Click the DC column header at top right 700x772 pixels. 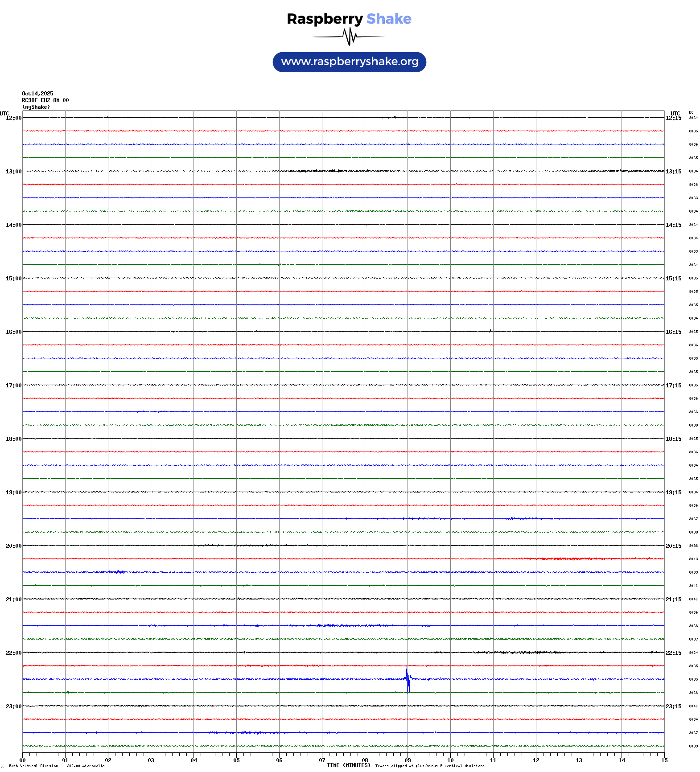[691, 113]
